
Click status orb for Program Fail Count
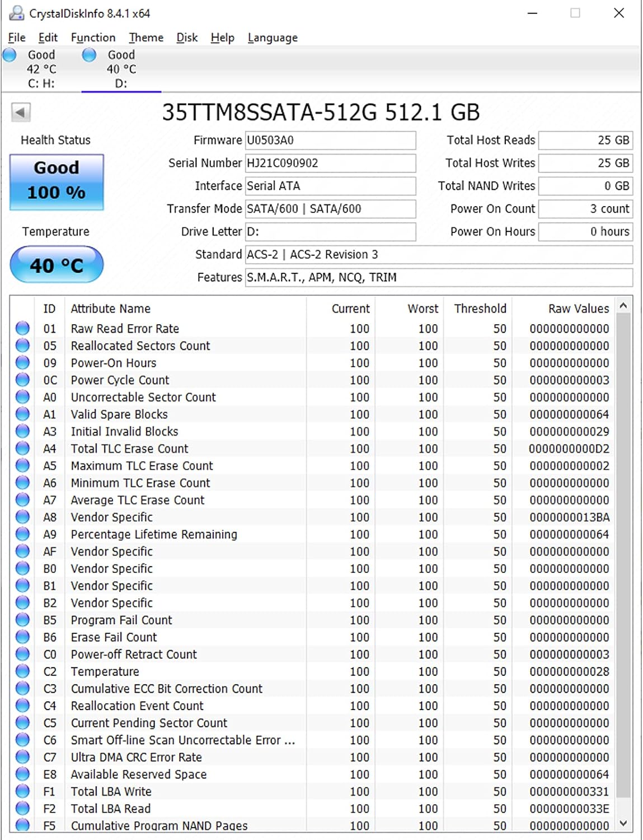22,620
